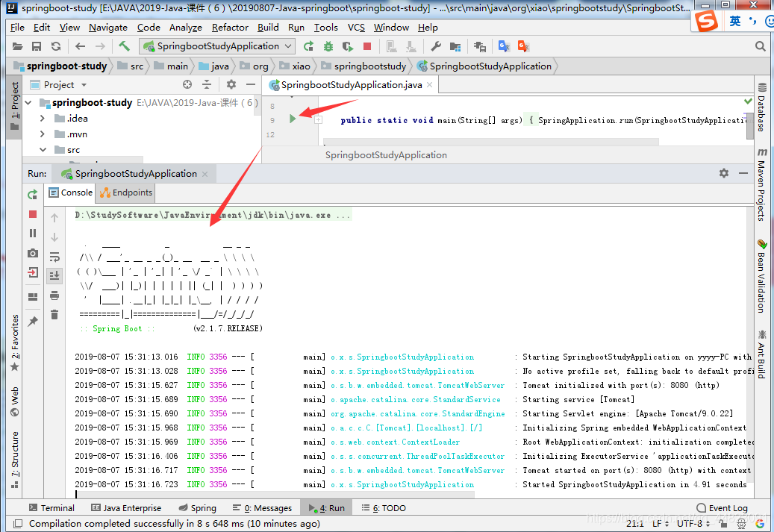Open the Refactor menu
The image size is (774, 532).
230,28
